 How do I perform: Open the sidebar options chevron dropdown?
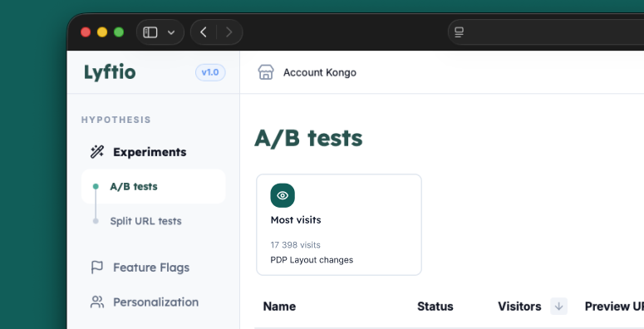click(171, 32)
